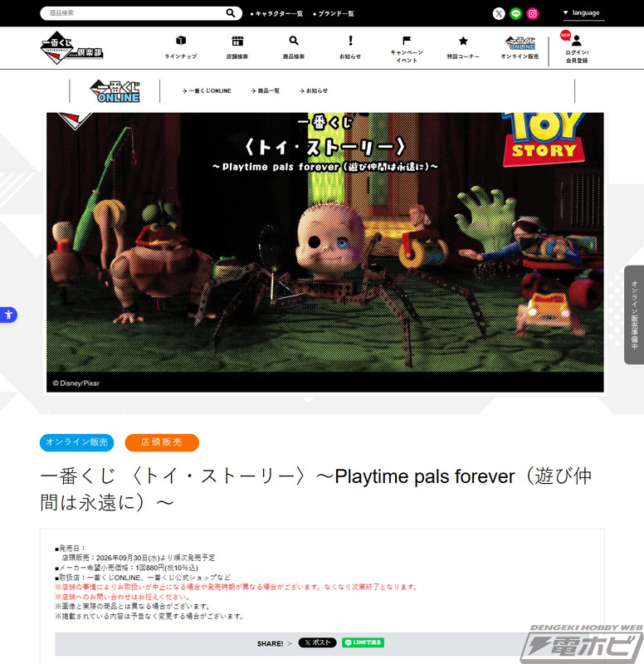Open the キャラクター一覧 link
The width and height of the screenshot is (644, 664).
pos(276,13)
